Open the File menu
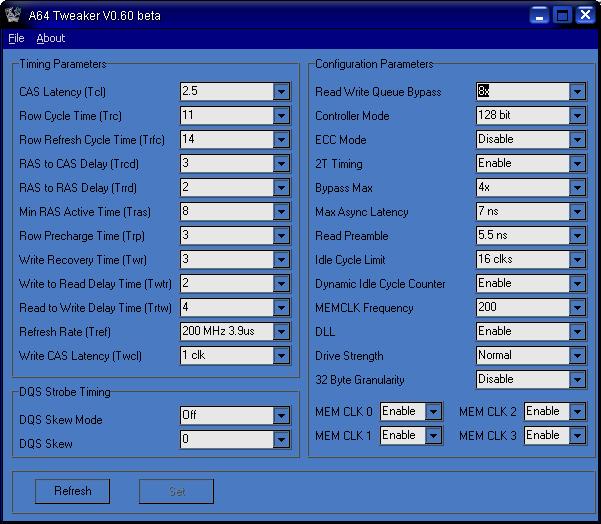This screenshot has width=601, height=524. (x=16, y=38)
